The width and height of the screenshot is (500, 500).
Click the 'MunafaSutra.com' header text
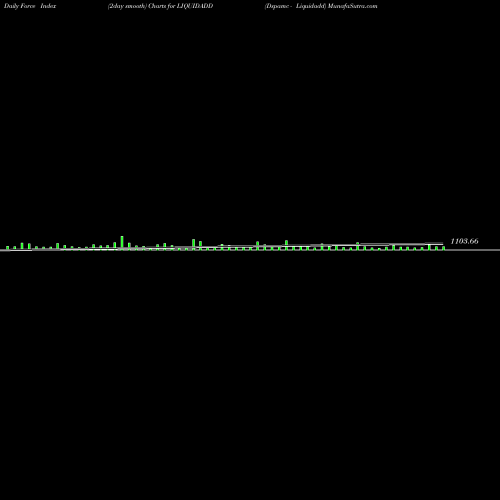[x=352, y=6]
